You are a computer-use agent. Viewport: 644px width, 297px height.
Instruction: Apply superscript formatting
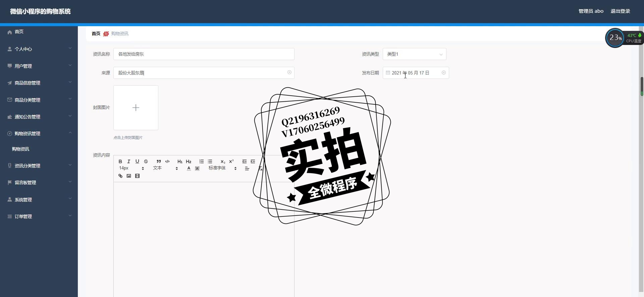[231, 161]
